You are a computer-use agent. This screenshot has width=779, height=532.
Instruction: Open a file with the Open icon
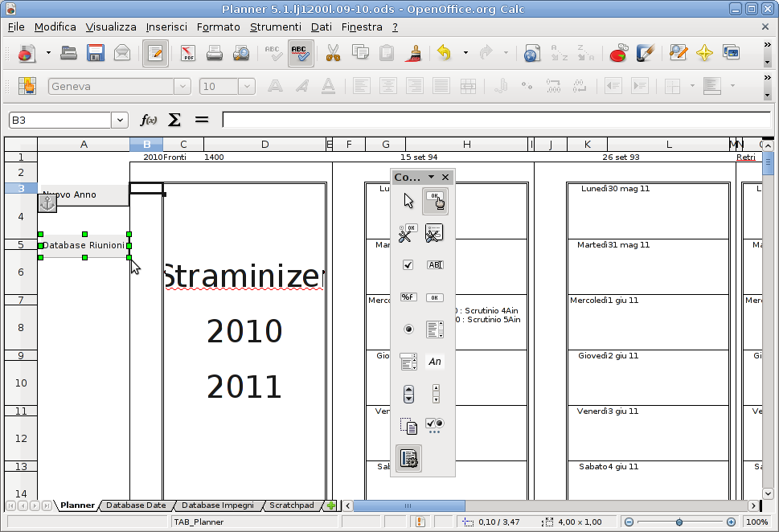[x=68, y=53]
